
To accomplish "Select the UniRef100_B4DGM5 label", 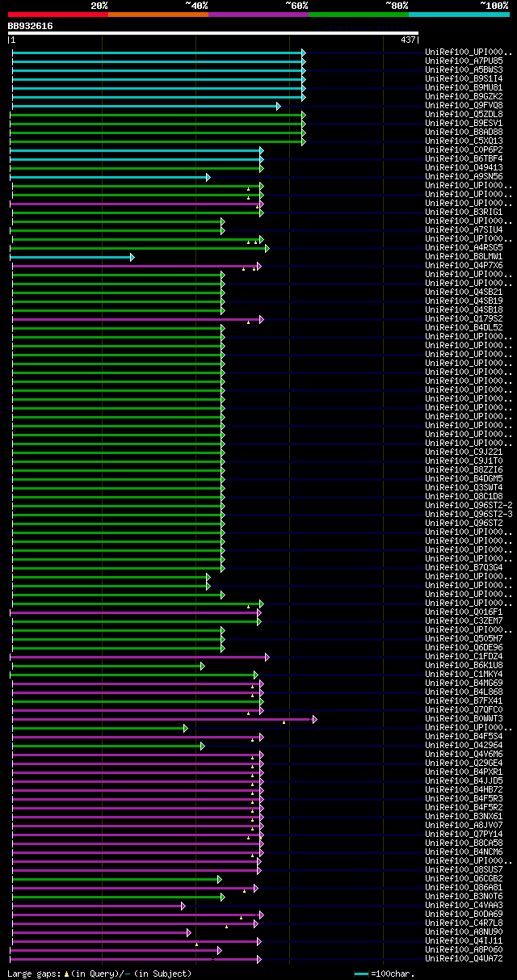I will tap(464, 478).
